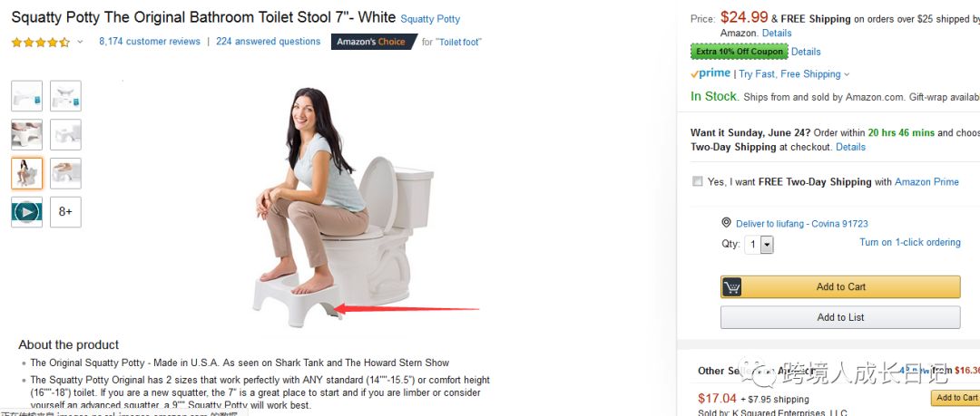Open 224 answered questions link

click(x=268, y=41)
